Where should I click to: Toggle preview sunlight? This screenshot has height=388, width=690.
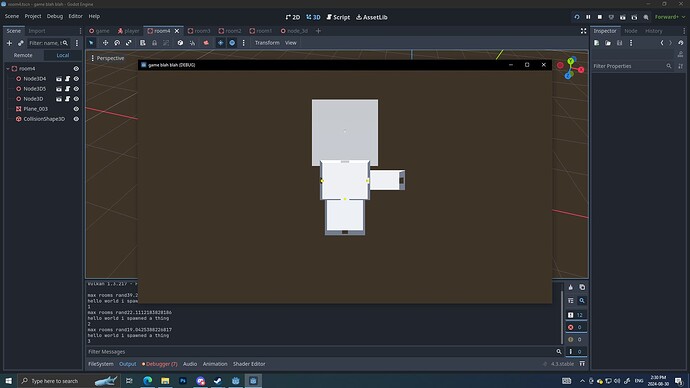click(220, 43)
